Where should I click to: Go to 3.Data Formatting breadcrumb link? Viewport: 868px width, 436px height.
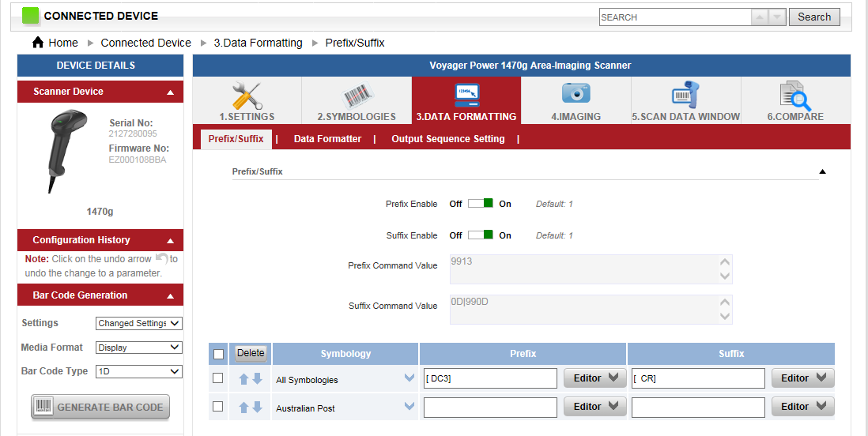[x=258, y=43]
